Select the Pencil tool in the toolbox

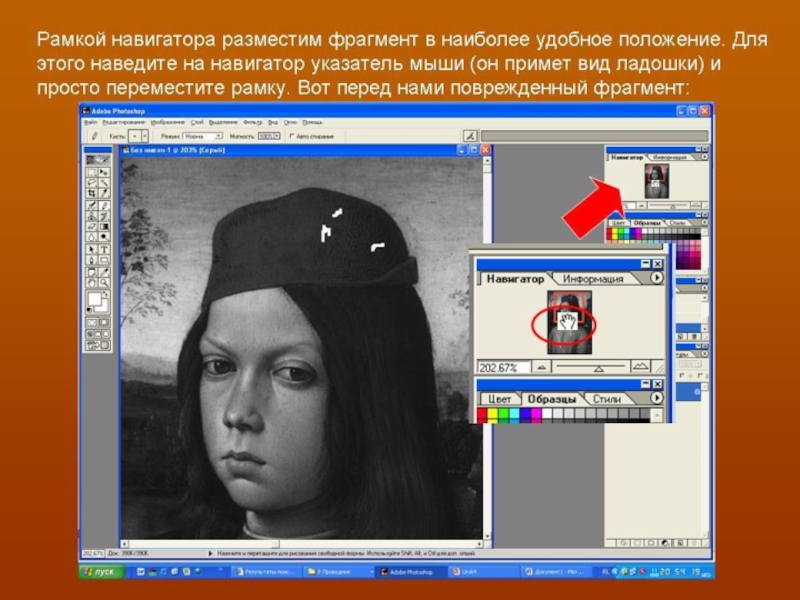[104, 206]
